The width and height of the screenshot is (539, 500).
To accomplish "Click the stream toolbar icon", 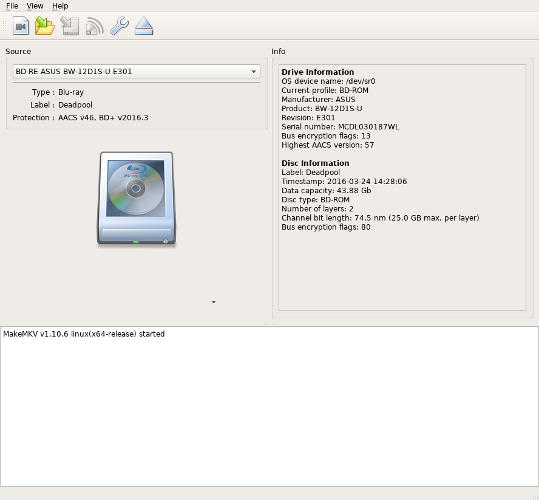I will (95, 26).
